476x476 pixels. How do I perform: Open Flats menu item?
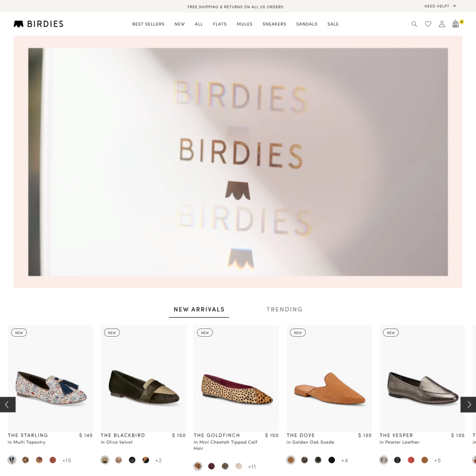pyautogui.click(x=220, y=24)
